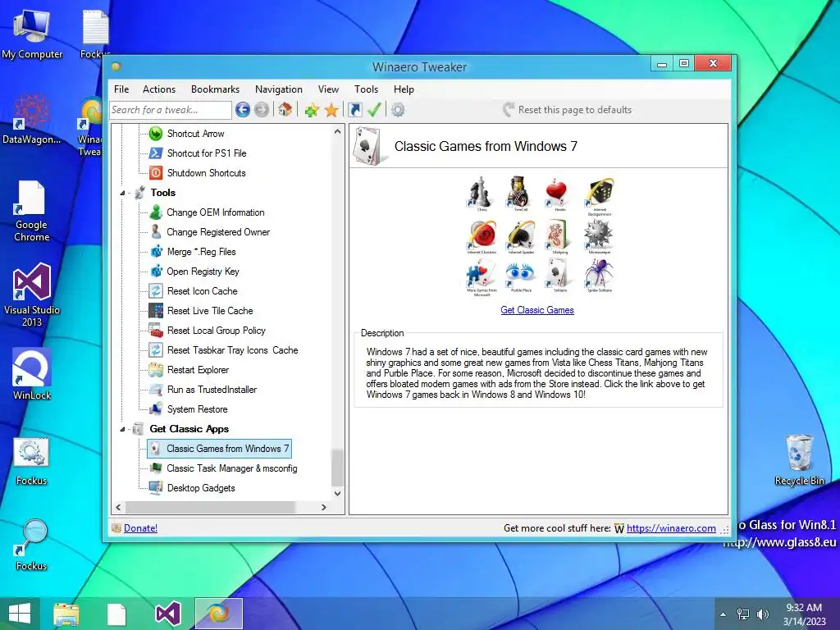840x630 pixels.
Task: Click the shortcut arrow toolbar icon
Action: point(354,110)
